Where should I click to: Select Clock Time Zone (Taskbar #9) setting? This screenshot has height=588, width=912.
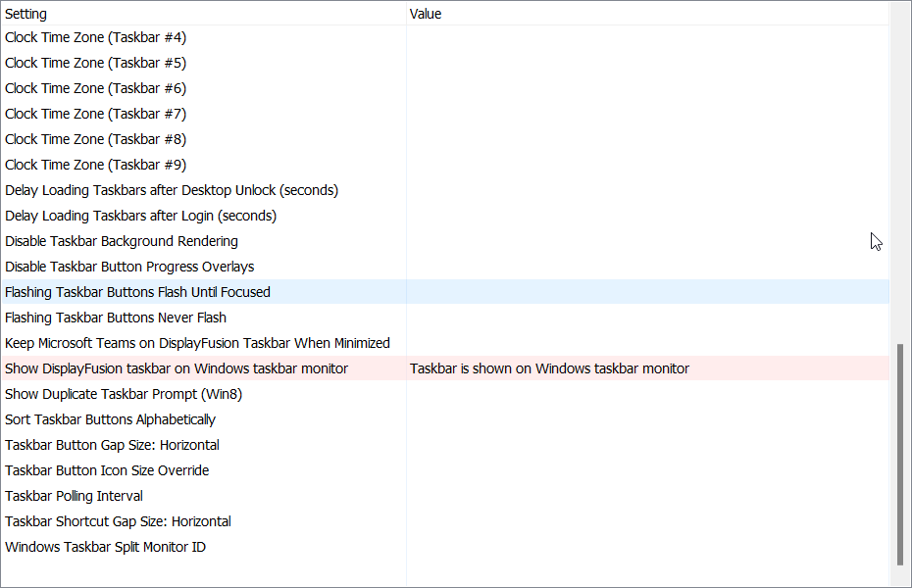(x=96, y=165)
